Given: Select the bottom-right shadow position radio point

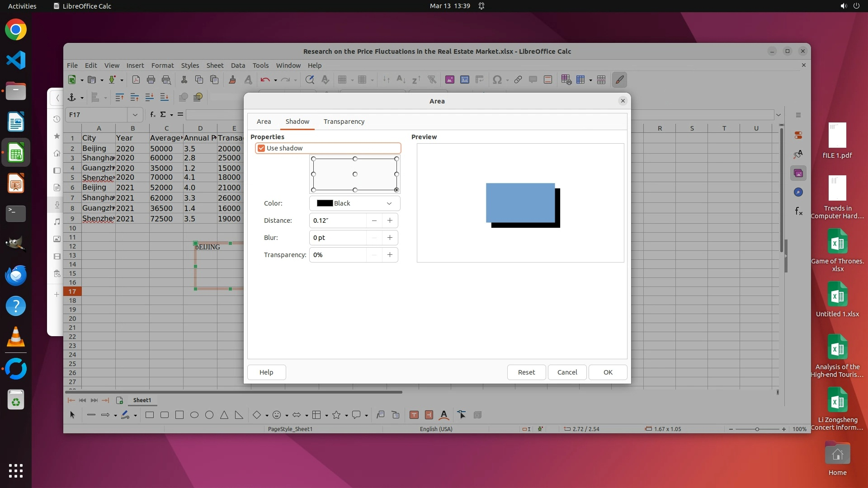Looking at the screenshot, I should coord(396,190).
